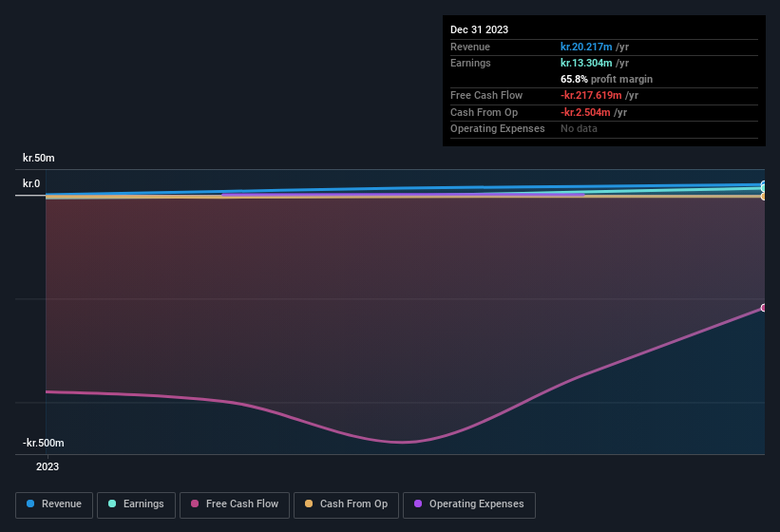Click the kr.0 y-axis label
Viewport: 780px width, 532px height.
pyautogui.click(x=31, y=183)
